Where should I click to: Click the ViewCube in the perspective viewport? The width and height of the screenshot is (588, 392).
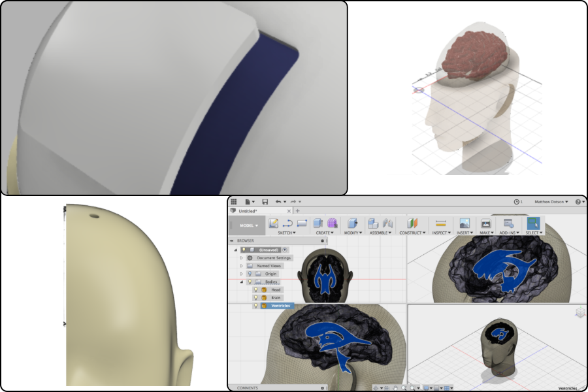[x=581, y=312]
